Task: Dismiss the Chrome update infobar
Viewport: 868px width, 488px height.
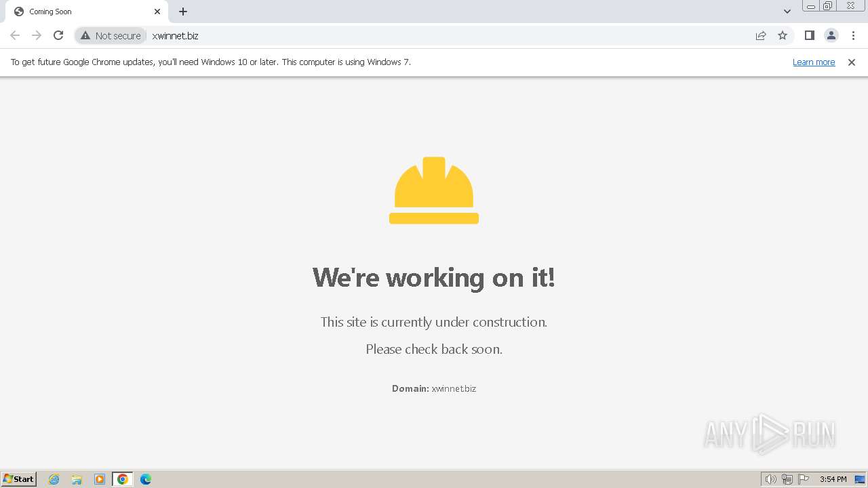Action: pyautogui.click(x=852, y=62)
